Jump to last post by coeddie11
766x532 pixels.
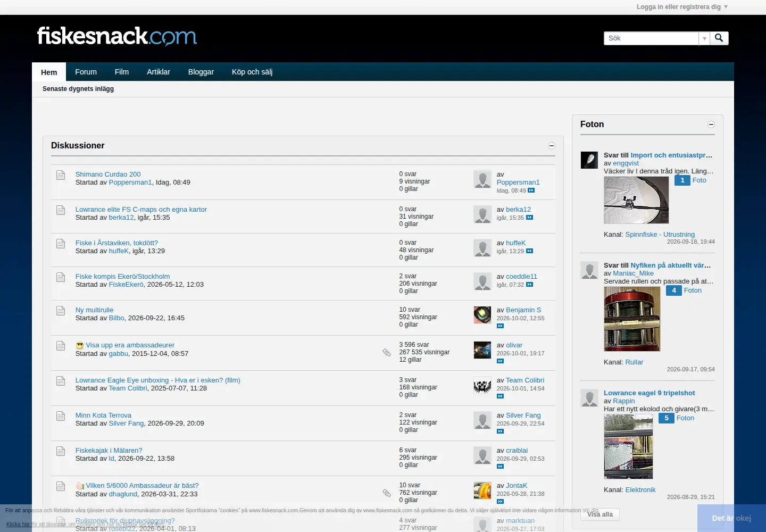coord(530,285)
